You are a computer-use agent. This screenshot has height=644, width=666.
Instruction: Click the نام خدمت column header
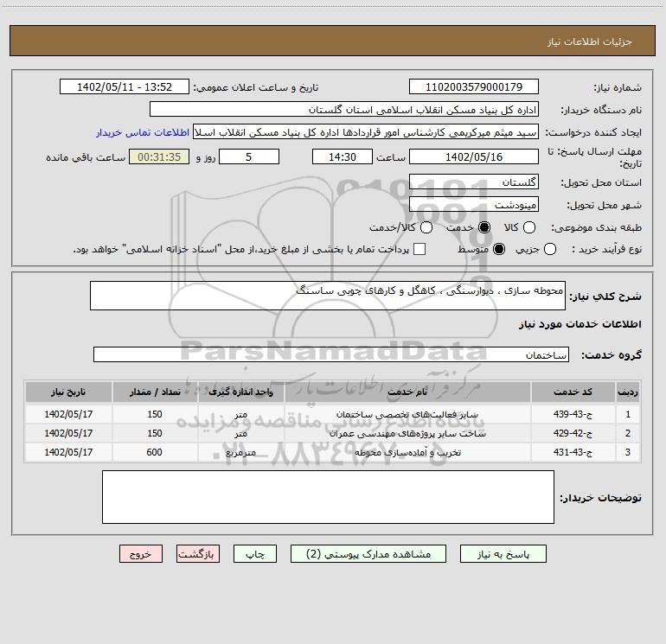(x=407, y=392)
